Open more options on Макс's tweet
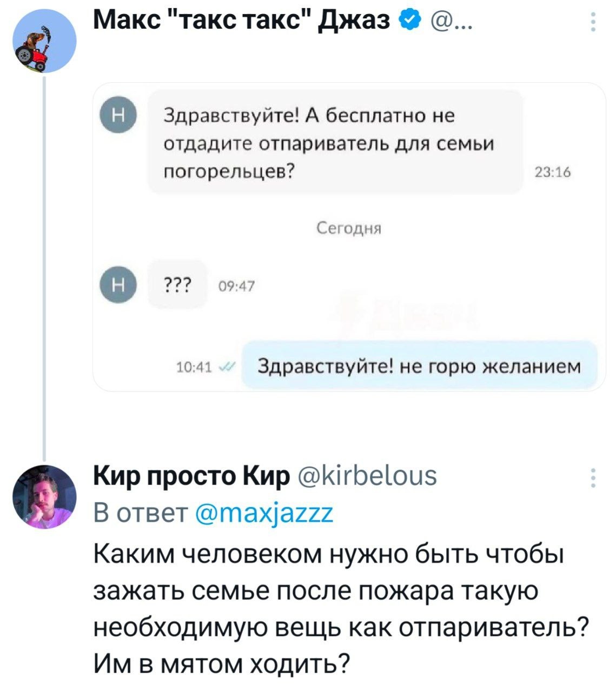This screenshot has width=616, height=691. pos(593,22)
